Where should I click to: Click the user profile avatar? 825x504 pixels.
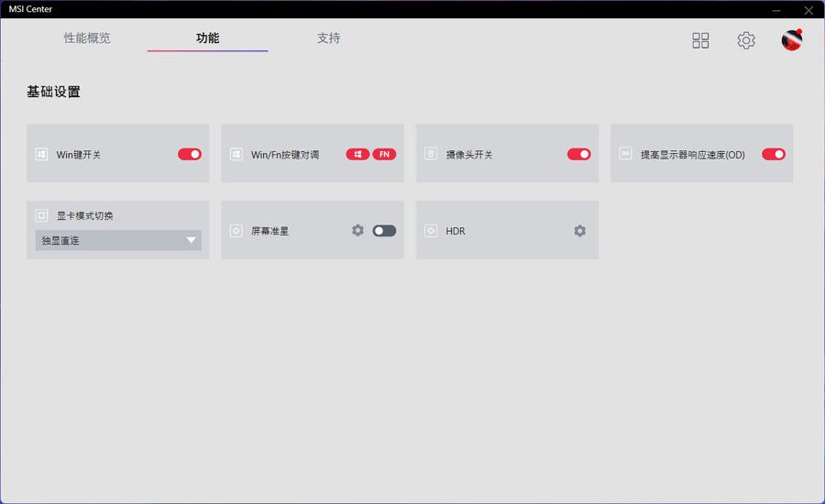point(792,40)
